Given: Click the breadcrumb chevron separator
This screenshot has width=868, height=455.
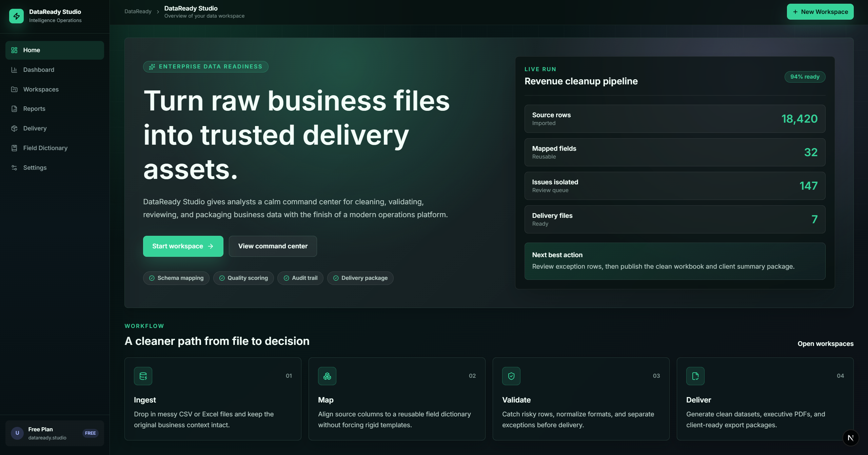Looking at the screenshot, I should tap(158, 12).
